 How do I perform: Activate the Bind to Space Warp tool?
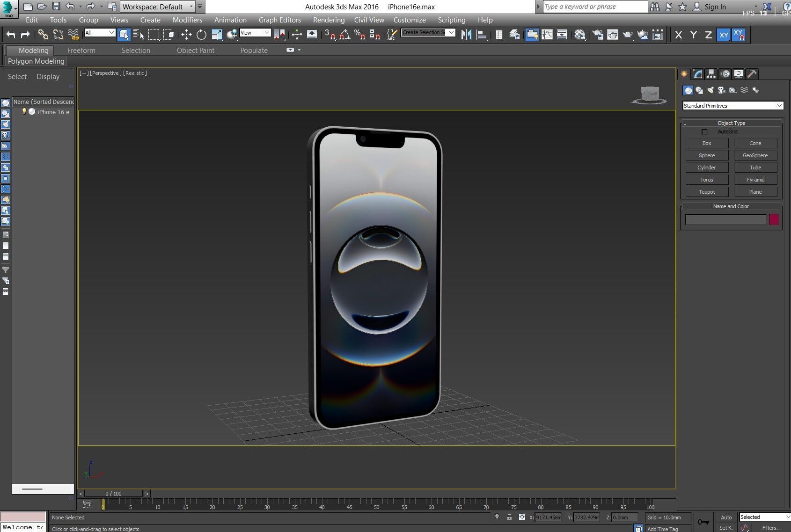(73, 34)
